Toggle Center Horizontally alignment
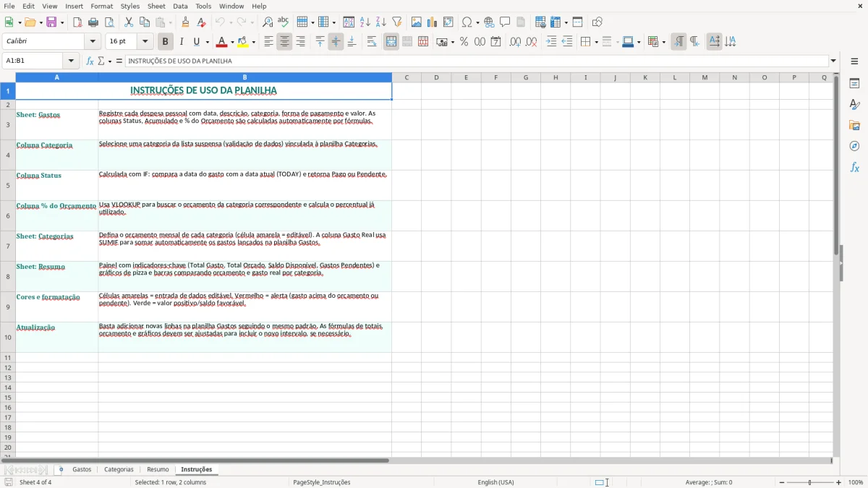The width and height of the screenshot is (868, 488). (284, 42)
